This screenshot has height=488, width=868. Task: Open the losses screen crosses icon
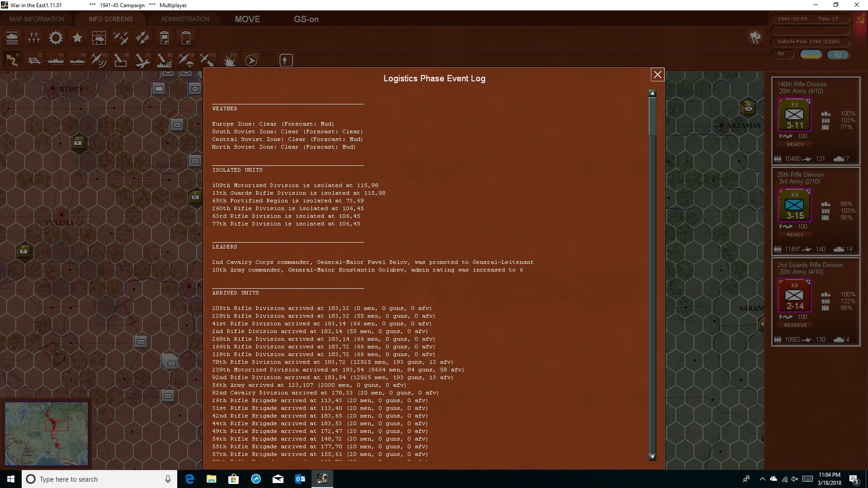[x=34, y=38]
